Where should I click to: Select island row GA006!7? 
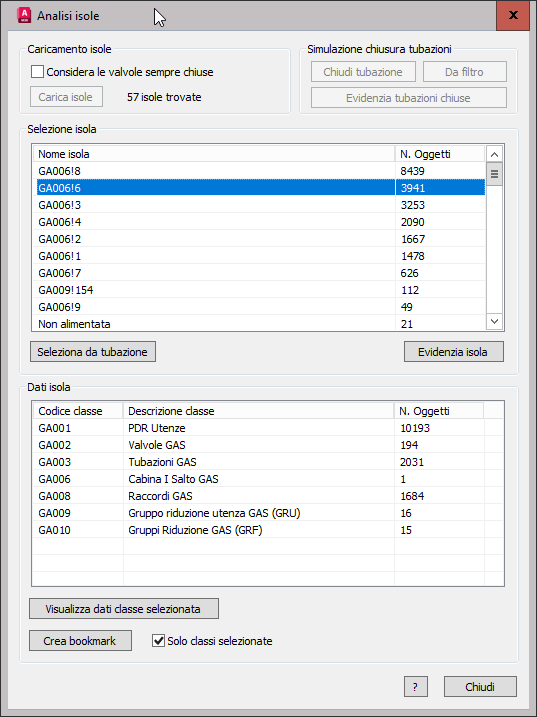pos(259,273)
